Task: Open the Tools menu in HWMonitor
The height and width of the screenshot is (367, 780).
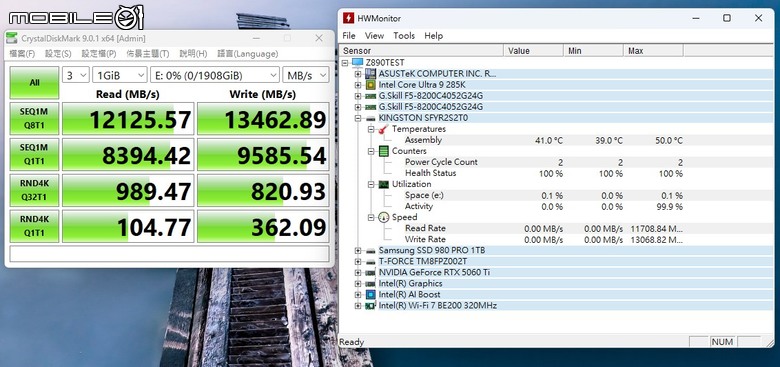Action: (404, 36)
